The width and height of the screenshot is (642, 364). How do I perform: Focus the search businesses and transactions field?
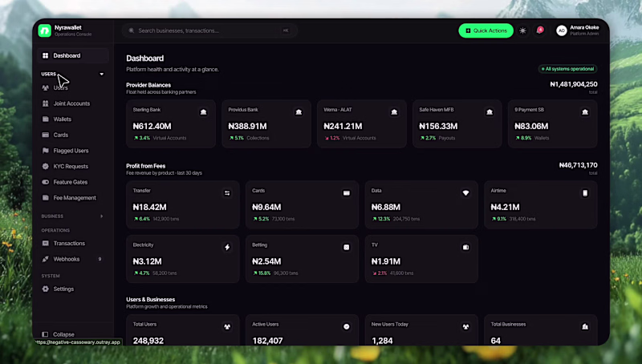tap(209, 30)
